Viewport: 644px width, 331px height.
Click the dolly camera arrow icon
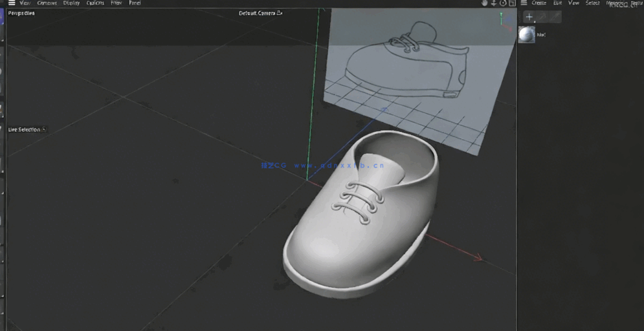[493, 3]
